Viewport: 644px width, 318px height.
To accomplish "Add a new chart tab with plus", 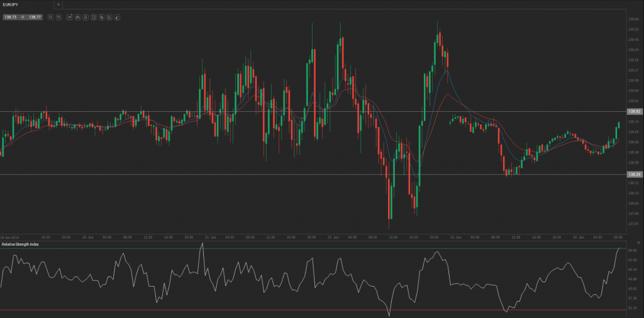I will tap(58, 4).
